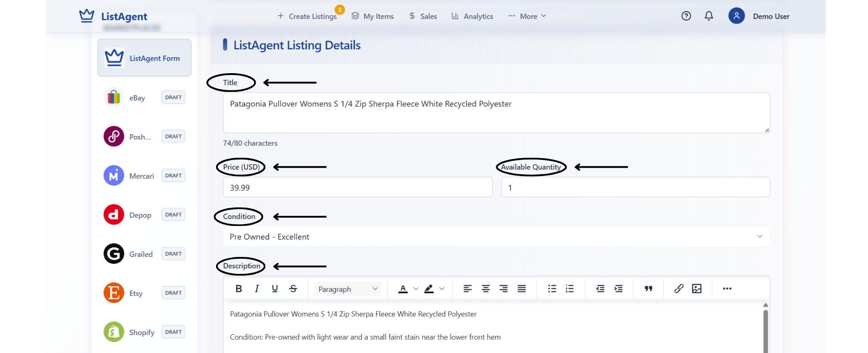Open the help question mark icon
Image resolution: width=868 pixels, height=353 pixels.
[x=686, y=16]
